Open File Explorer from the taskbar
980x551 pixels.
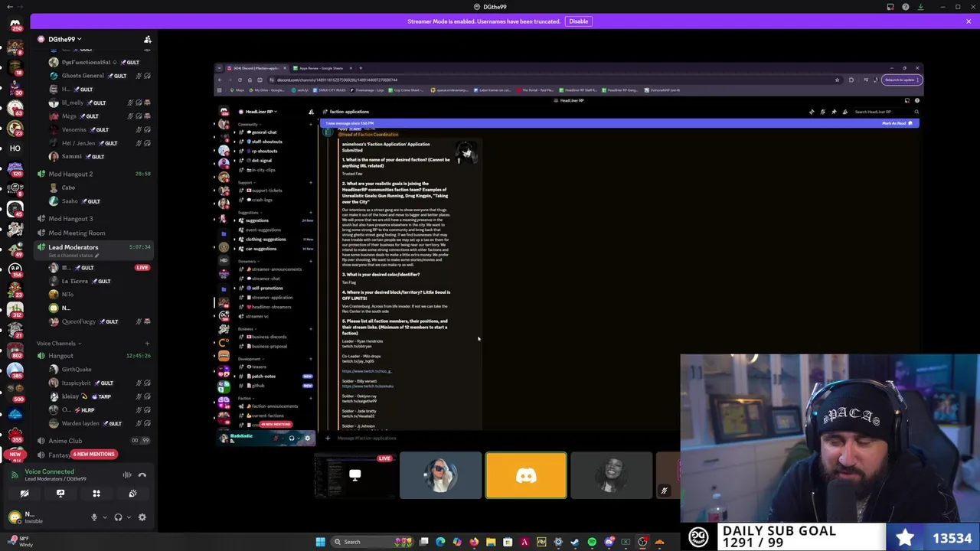491,542
